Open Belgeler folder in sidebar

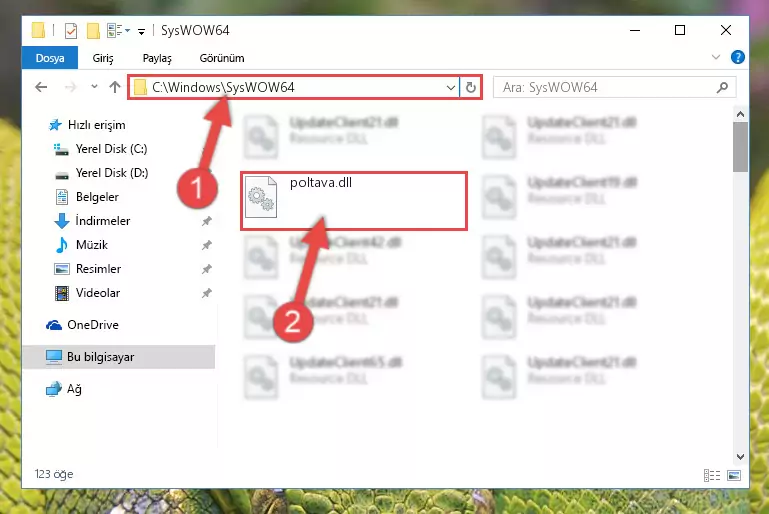[97, 197]
